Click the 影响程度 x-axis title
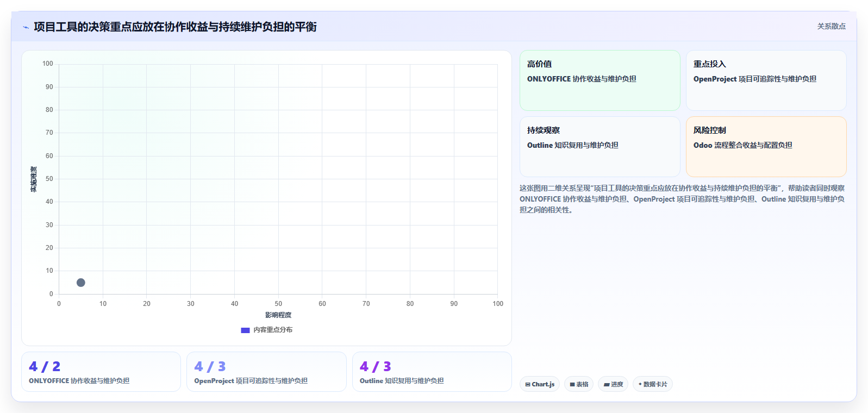Image resolution: width=868 pixels, height=413 pixels. click(278, 315)
